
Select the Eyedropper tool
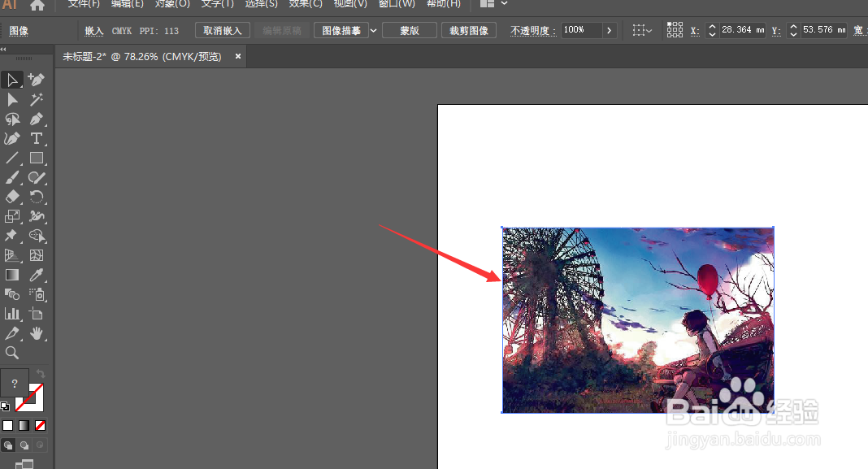pos(37,276)
